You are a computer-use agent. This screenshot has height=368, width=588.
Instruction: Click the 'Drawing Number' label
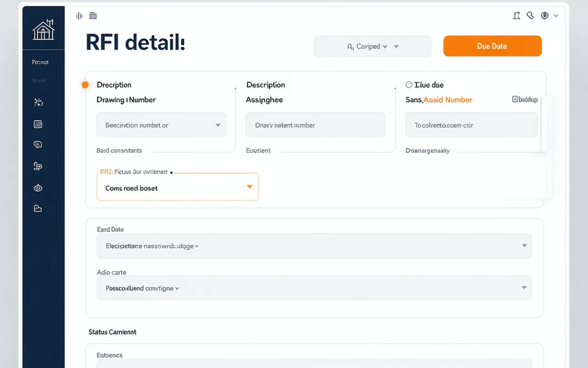tap(126, 100)
